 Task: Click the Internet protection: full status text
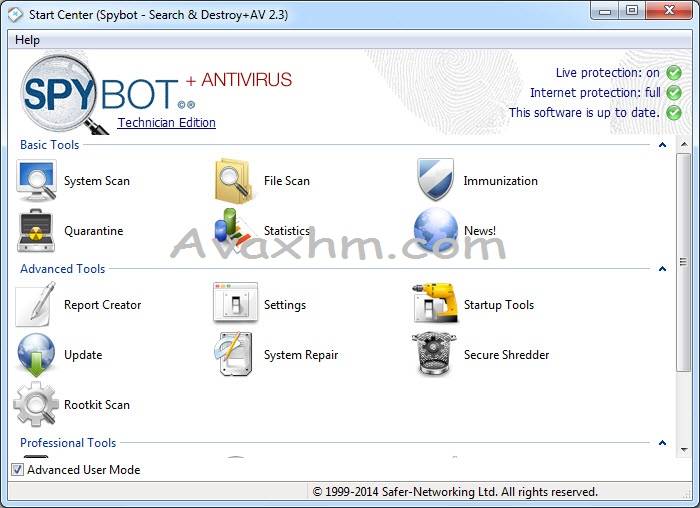point(595,92)
